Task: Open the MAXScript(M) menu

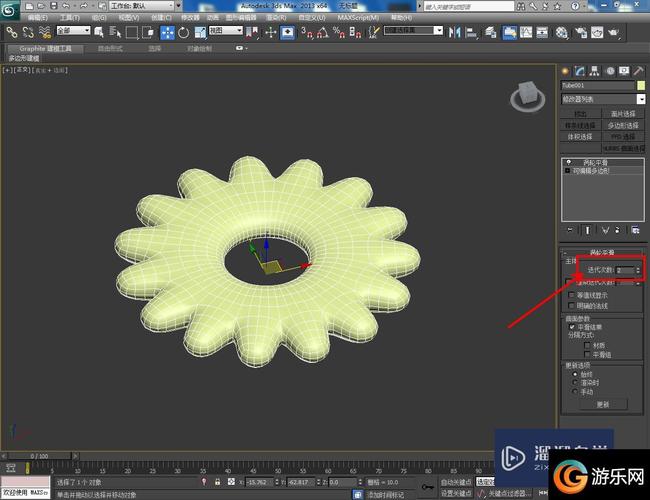Action: click(x=357, y=18)
